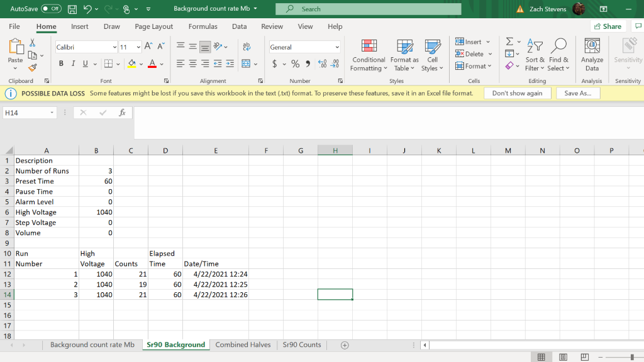
Task: Apply percent style to the cell
Action: (x=295, y=64)
